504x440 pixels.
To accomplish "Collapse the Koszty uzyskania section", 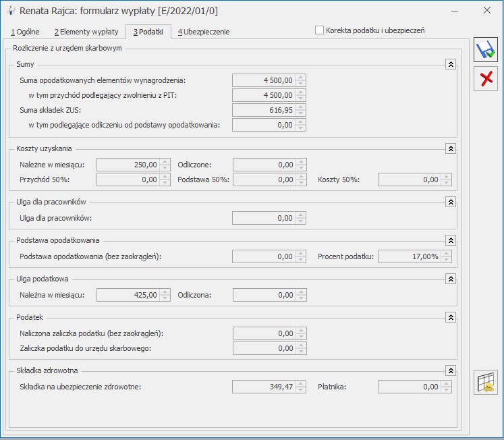I will [451, 149].
